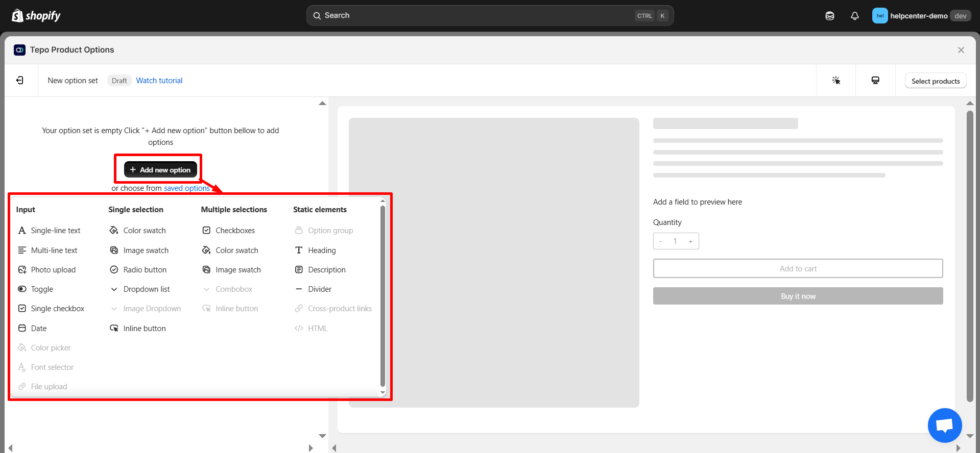This screenshot has height=453, width=980.
Task: Open the live chat bubble
Action: pyautogui.click(x=945, y=425)
